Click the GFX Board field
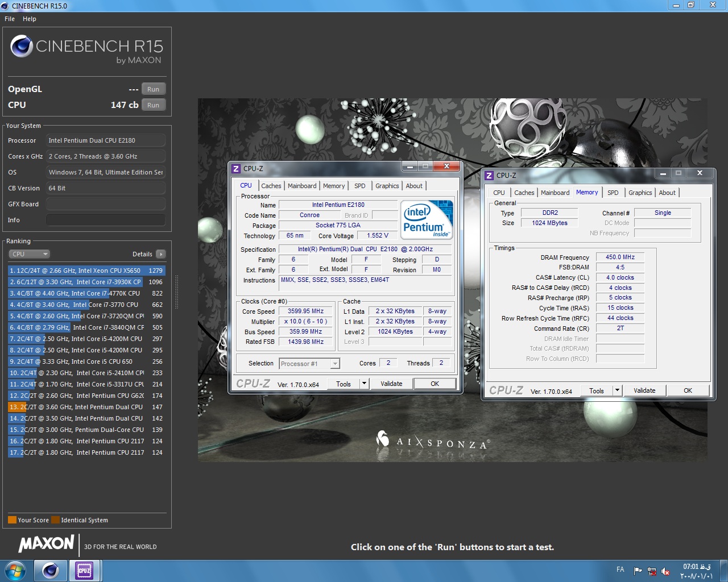The height and width of the screenshot is (582, 728). 106,204
